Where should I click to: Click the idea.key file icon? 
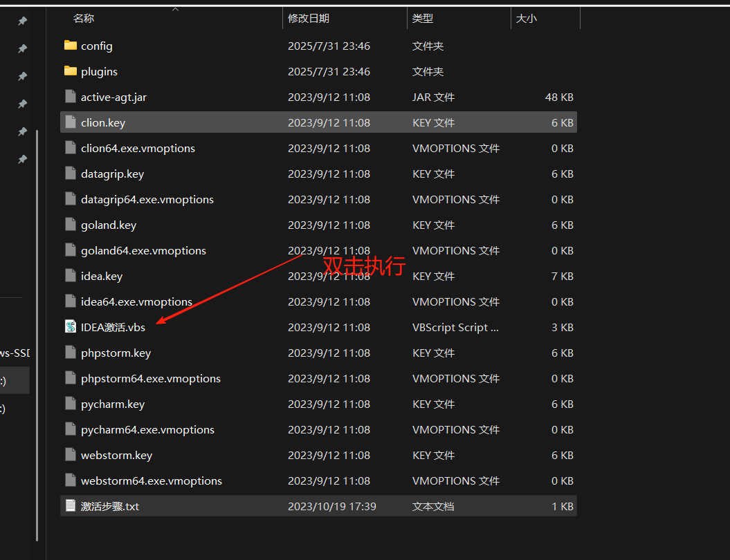click(x=71, y=275)
